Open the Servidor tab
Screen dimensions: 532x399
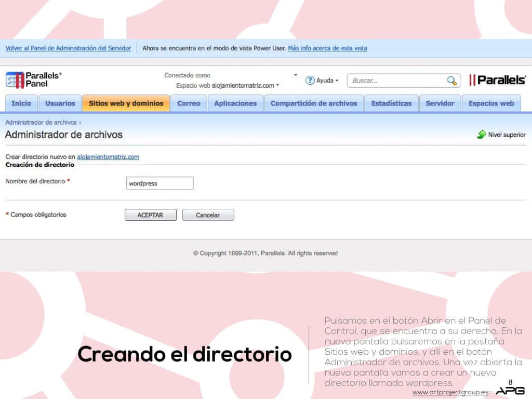point(440,103)
